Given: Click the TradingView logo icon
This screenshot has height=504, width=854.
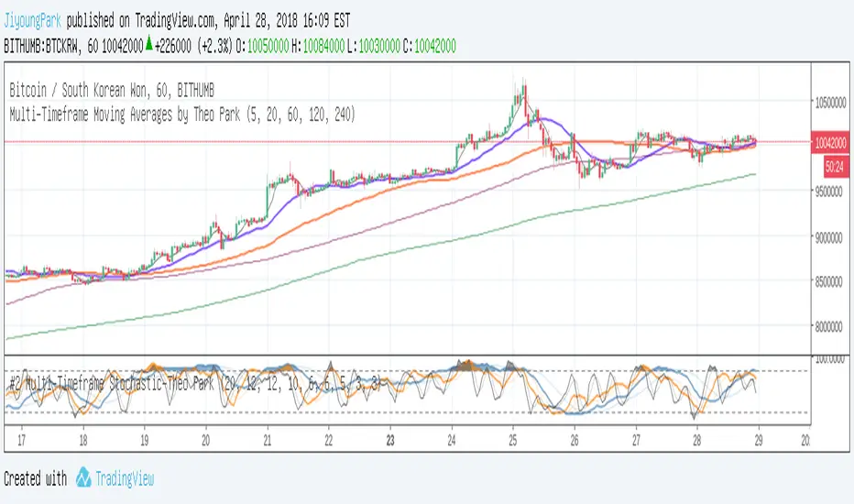Looking at the screenshot, I should tap(83, 477).
